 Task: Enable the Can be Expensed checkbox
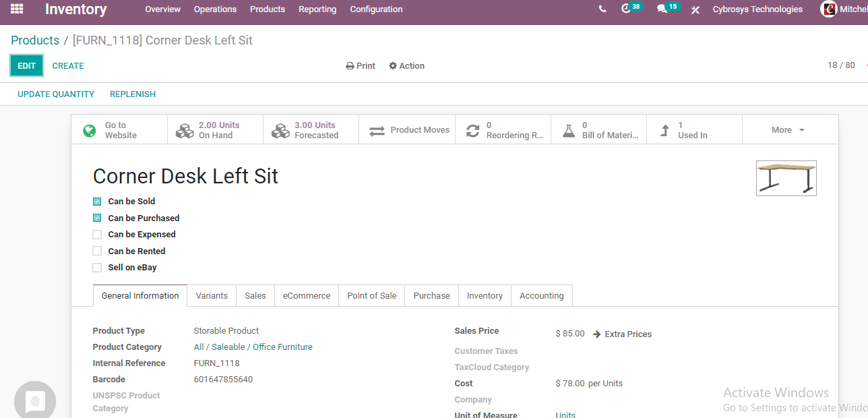tap(97, 235)
